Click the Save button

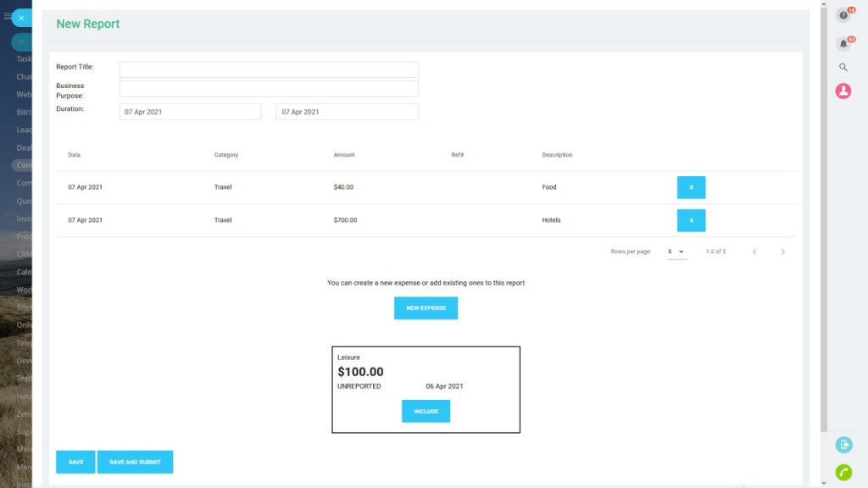[x=75, y=462]
